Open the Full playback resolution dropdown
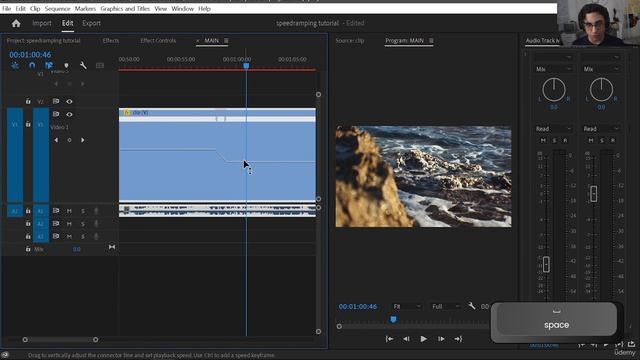The height and width of the screenshot is (360, 640). [446, 306]
